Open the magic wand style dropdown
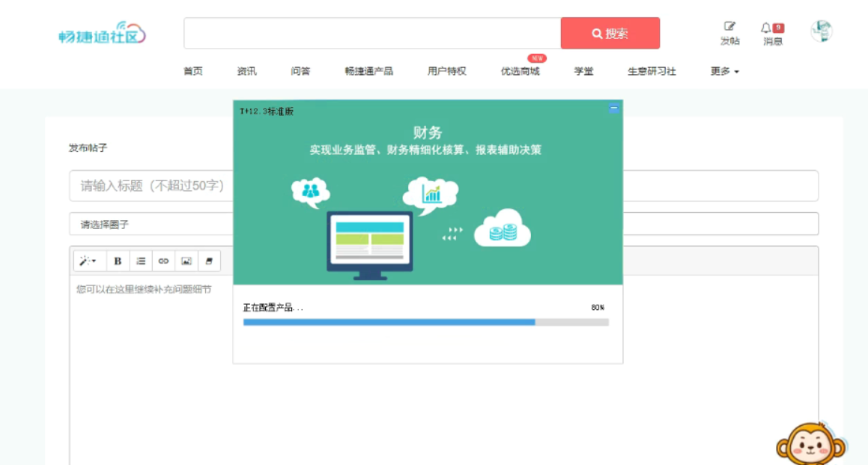 [x=88, y=261]
